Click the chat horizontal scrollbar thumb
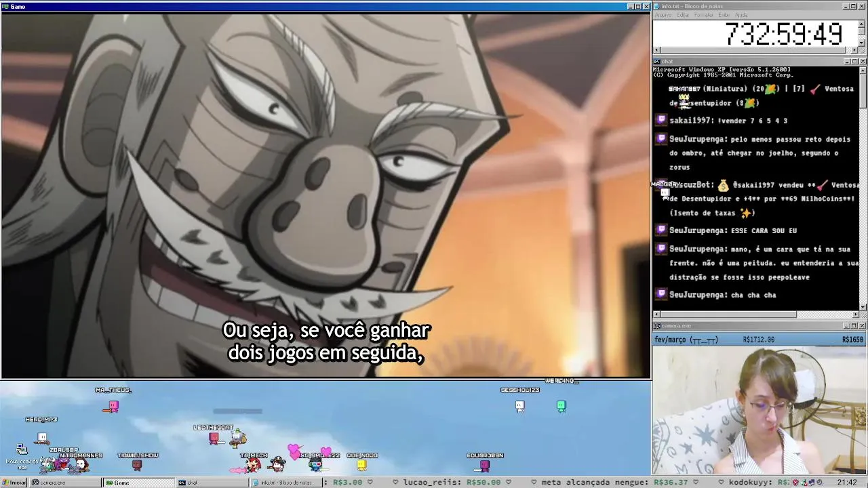This screenshot has height=488, width=868. [x=728, y=314]
